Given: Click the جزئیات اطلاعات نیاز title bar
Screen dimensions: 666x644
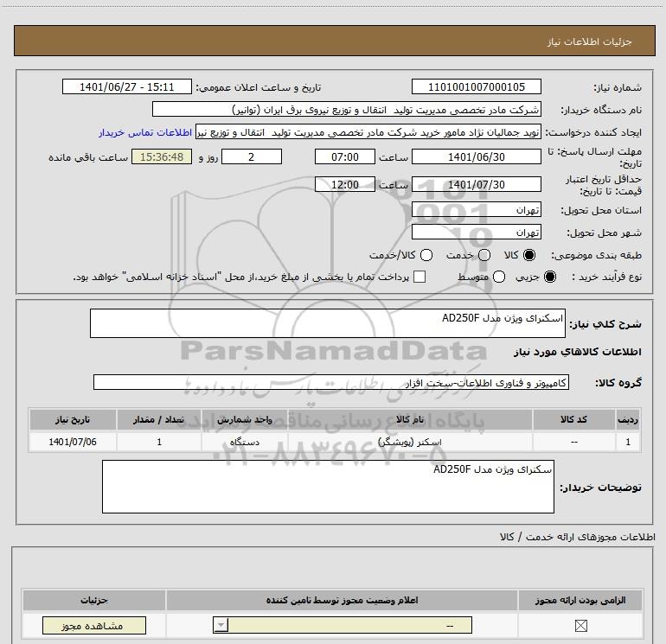Looking at the screenshot, I should pyautogui.click(x=335, y=41).
